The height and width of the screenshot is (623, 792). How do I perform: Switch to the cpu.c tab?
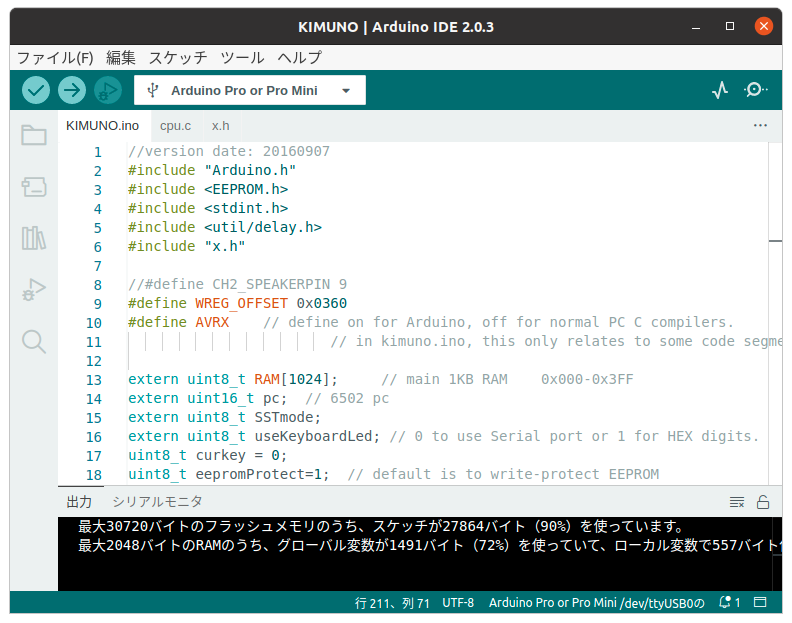pyautogui.click(x=175, y=126)
